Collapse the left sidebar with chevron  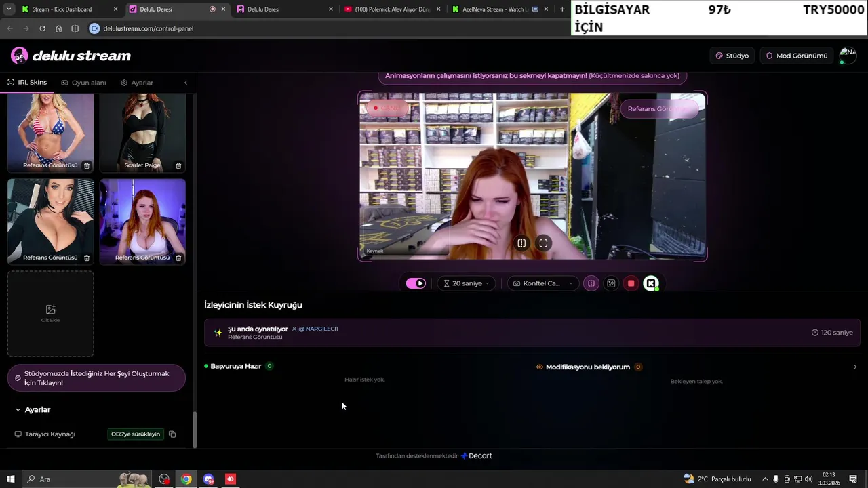(x=186, y=83)
